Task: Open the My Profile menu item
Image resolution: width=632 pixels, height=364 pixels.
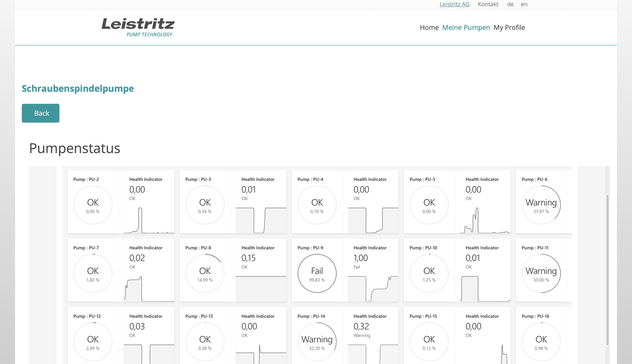Action: click(x=509, y=27)
